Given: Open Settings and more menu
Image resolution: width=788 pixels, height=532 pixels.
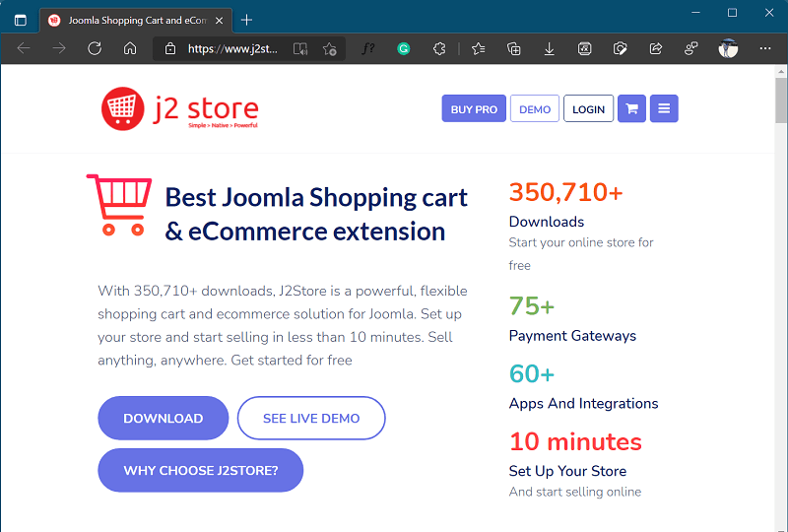Looking at the screenshot, I should (765, 48).
